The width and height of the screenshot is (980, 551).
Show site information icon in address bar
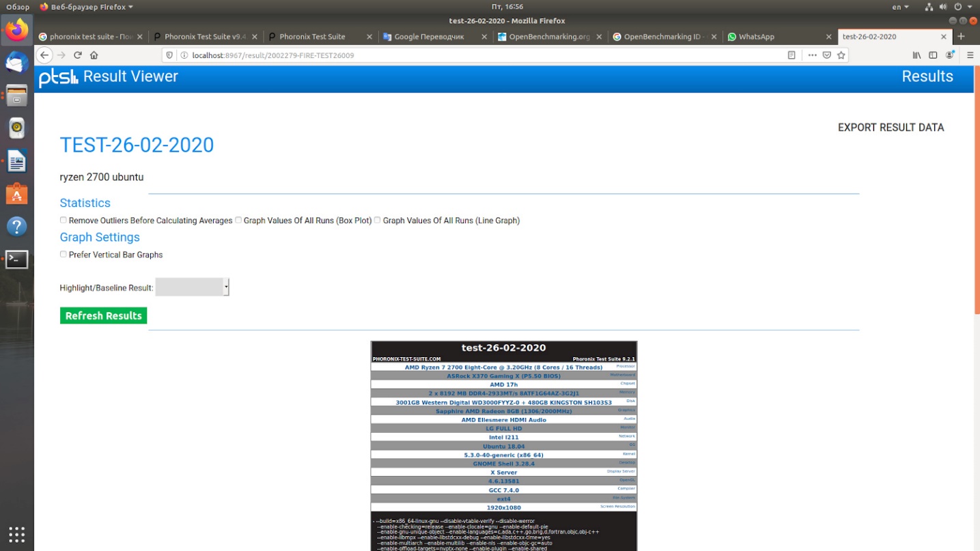(184, 55)
